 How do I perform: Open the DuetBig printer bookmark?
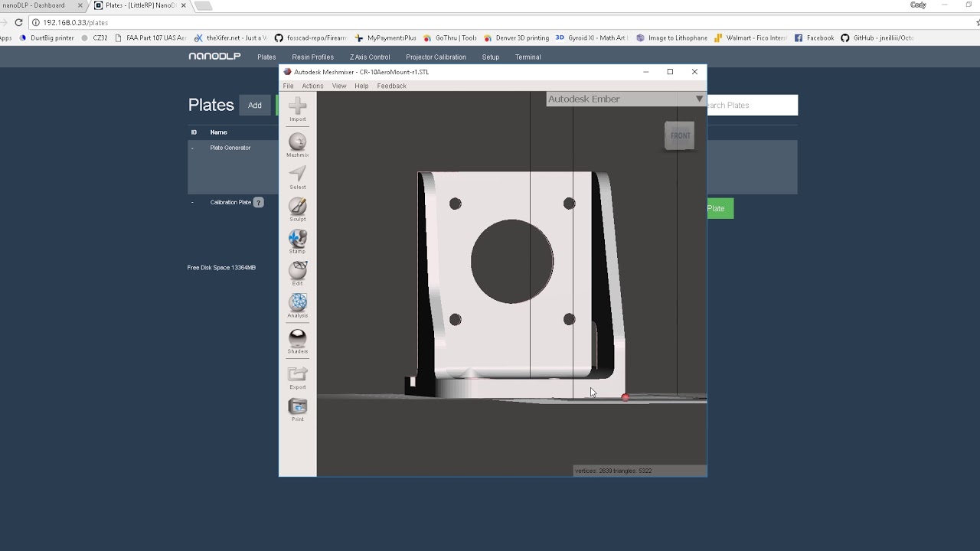pyautogui.click(x=47, y=37)
